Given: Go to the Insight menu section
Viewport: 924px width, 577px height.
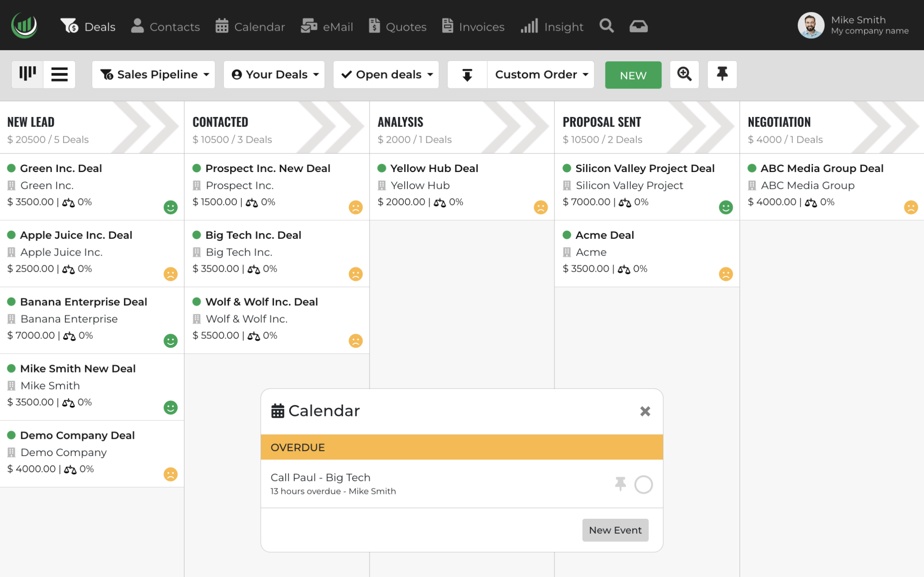Looking at the screenshot, I should (x=552, y=27).
